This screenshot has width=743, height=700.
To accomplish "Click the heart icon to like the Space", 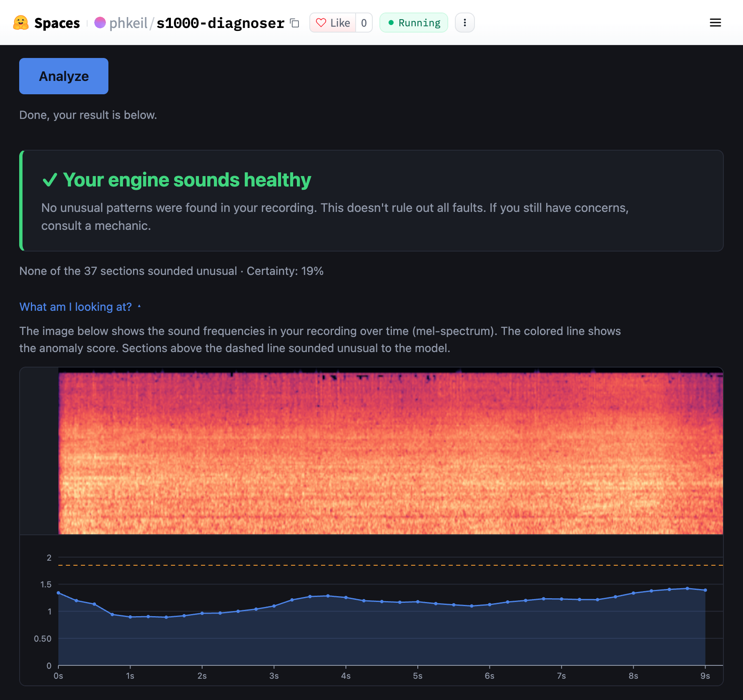I will coord(321,23).
